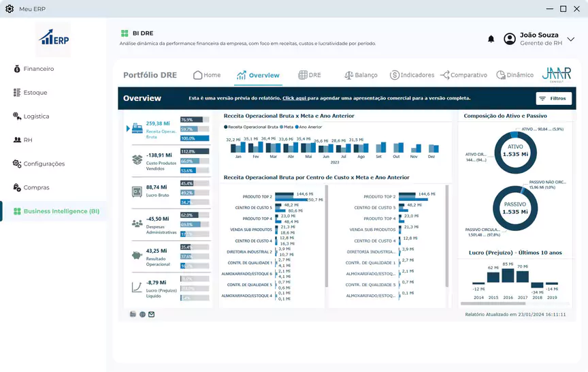This screenshot has width=588, height=372.
Task: Select the cash register Receita icon
Action: tap(137, 128)
